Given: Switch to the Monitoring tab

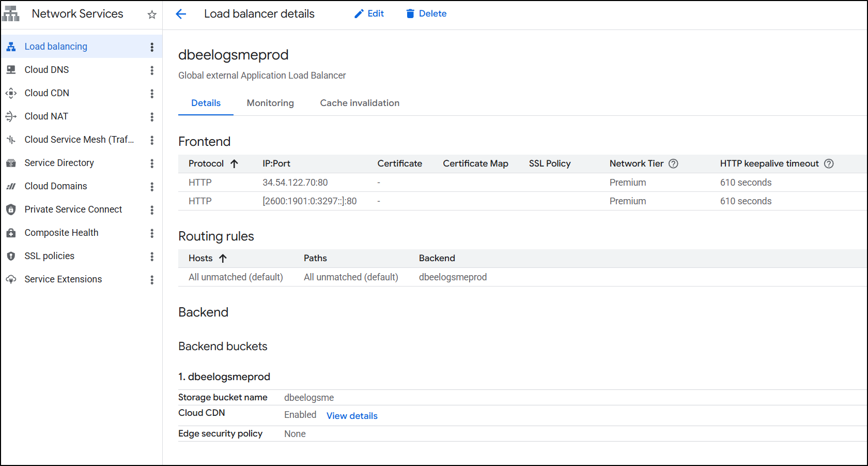Looking at the screenshot, I should [270, 103].
